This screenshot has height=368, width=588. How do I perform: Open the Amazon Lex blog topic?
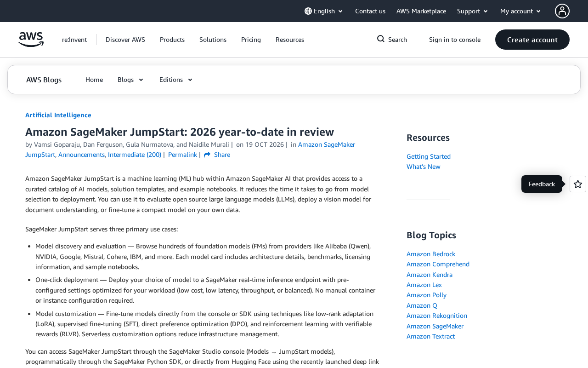[424, 285]
